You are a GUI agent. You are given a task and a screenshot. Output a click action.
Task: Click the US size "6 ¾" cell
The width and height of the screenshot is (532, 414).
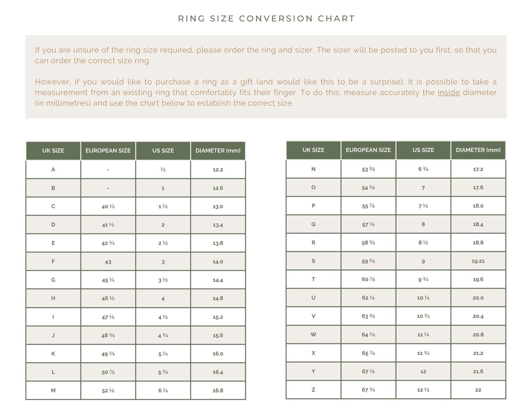[423, 169]
